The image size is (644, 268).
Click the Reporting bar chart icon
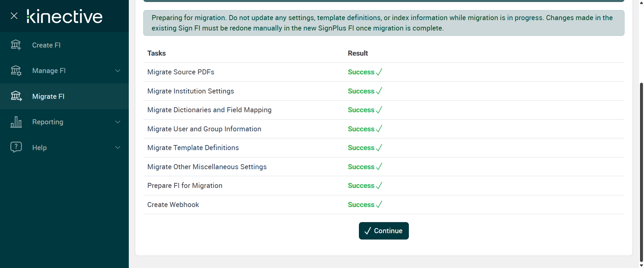tap(16, 122)
